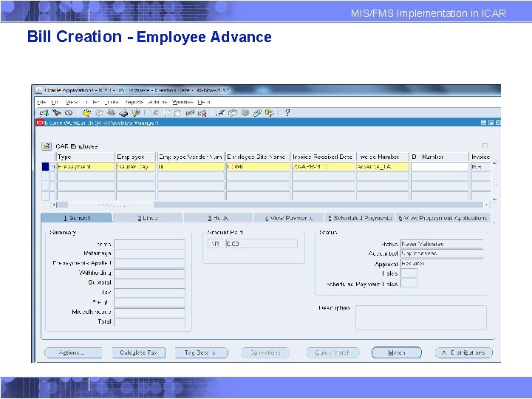Click the Invoice Received Date field in first row
The image size is (532, 399).
tap(324, 166)
